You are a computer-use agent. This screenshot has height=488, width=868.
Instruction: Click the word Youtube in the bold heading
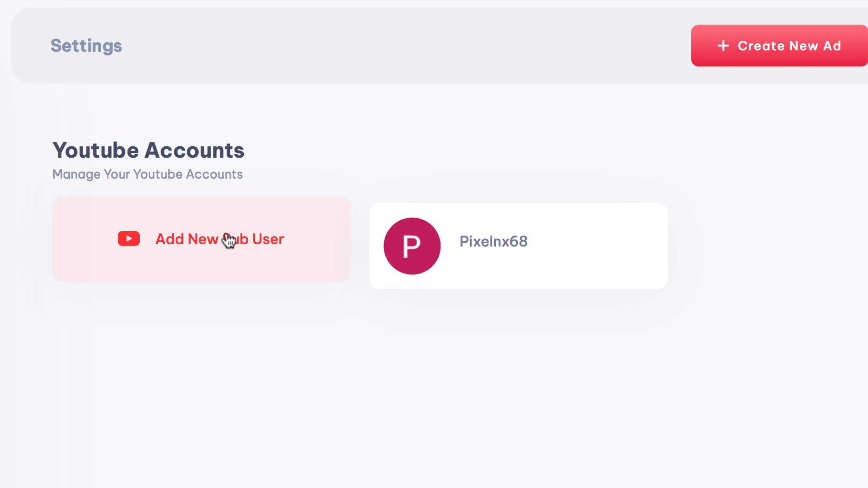pos(96,150)
